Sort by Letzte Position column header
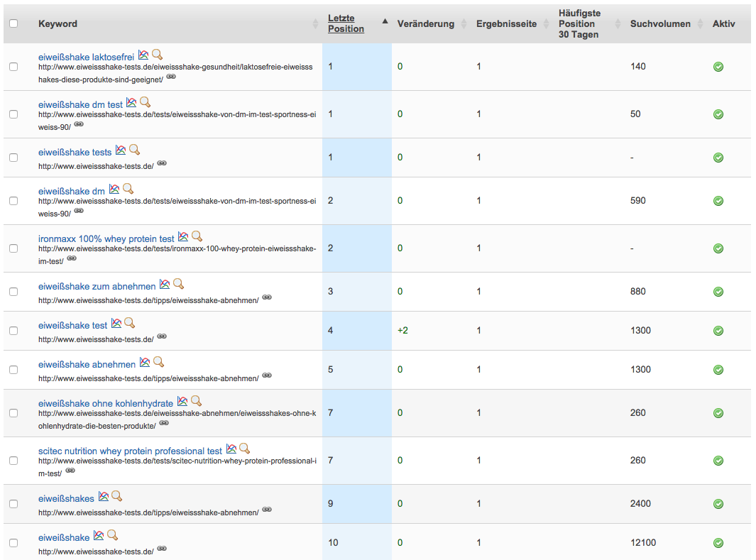 click(x=346, y=23)
